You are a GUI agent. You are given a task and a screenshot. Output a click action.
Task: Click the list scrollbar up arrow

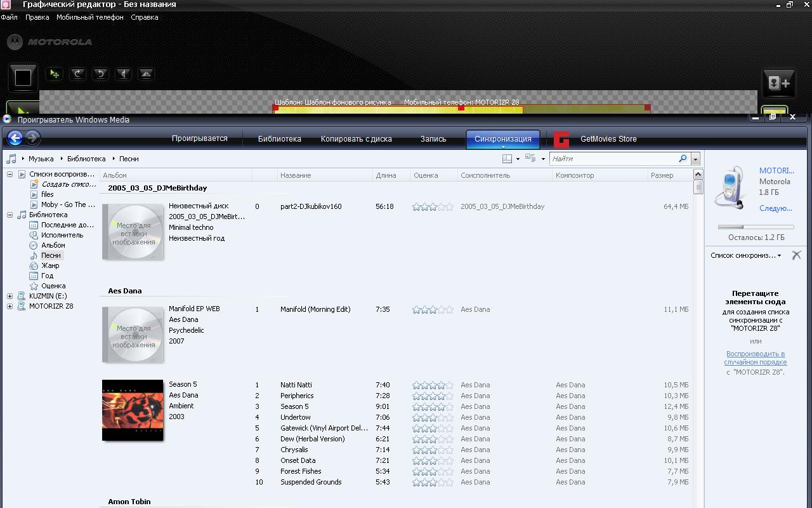[698, 174]
